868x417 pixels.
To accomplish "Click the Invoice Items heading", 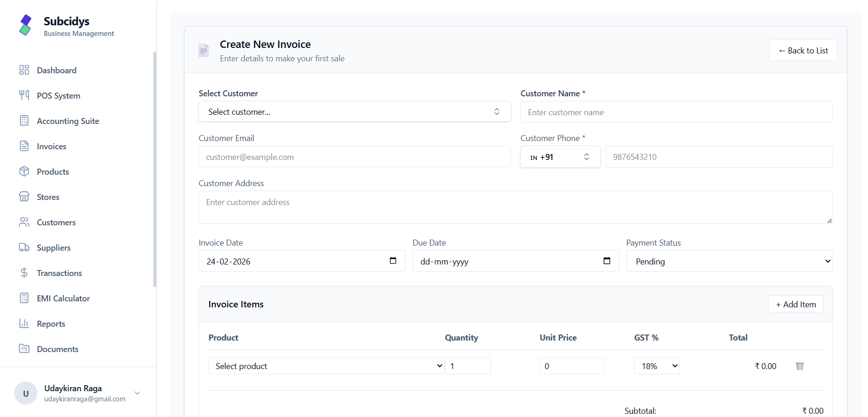I will [x=236, y=304].
